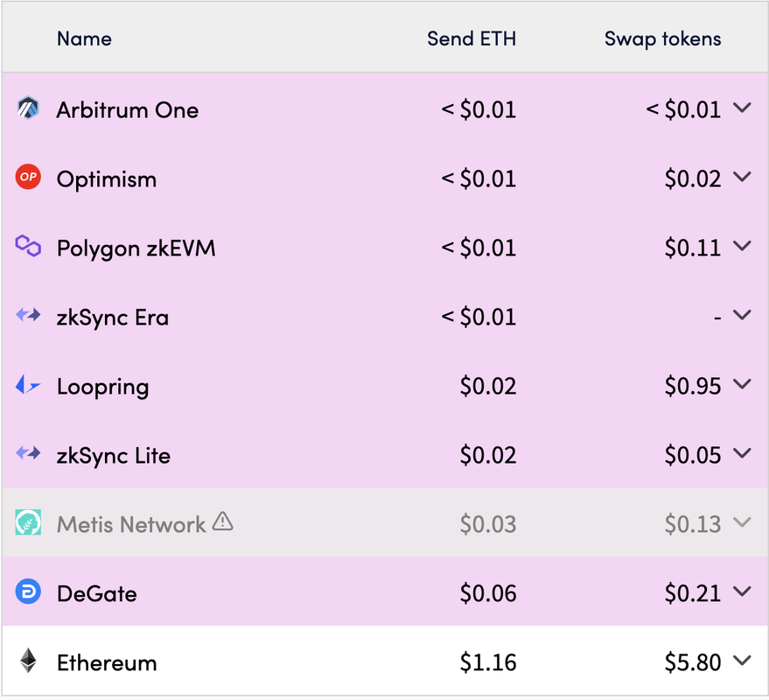Expand the Optimism row details

point(742,177)
